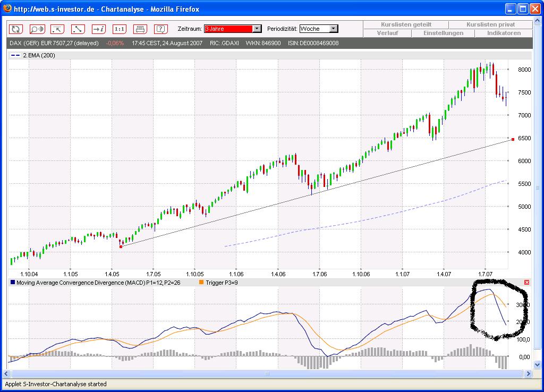Click the Trigger P3=9 legend label
Image resolution: width=544 pixels, height=392 pixels.
coord(222,283)
